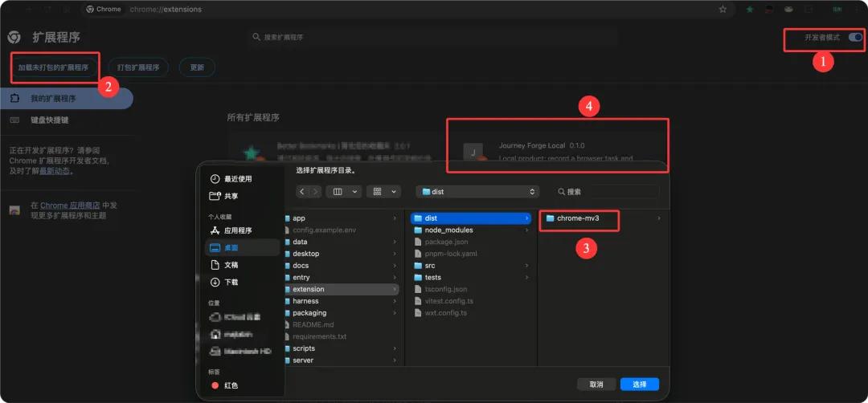Click the Chrome logo beside 扩展程序 title
The width and height of the screenshot is (868, 403).
(14, 37)
